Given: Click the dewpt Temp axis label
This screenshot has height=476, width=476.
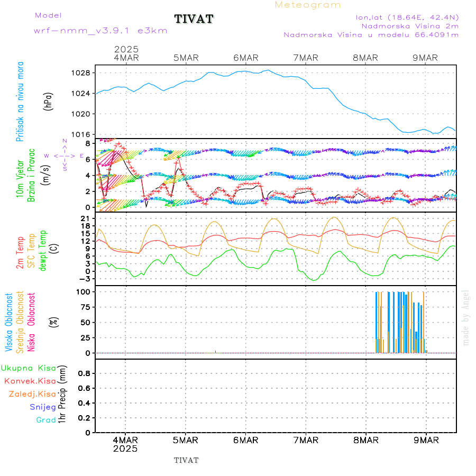Looking at the screenshot, I should point(43,246).
